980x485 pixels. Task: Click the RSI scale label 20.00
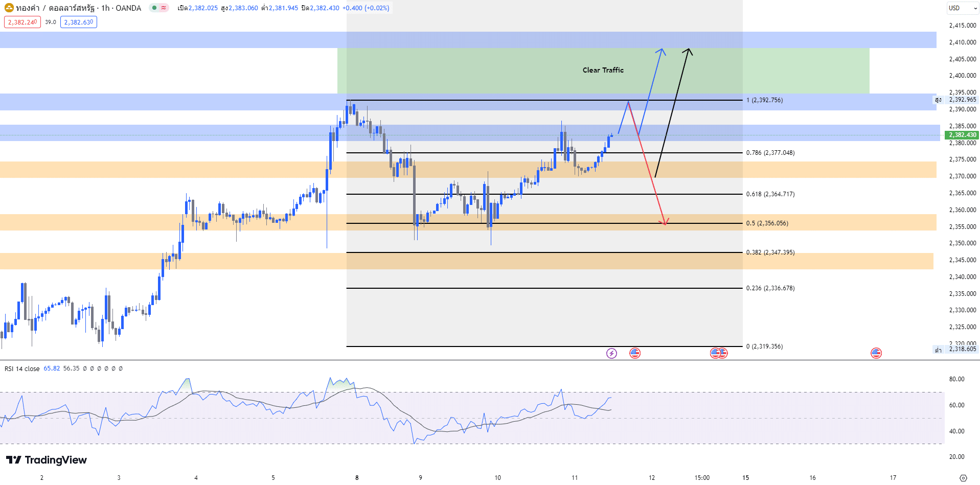(957, 457)
